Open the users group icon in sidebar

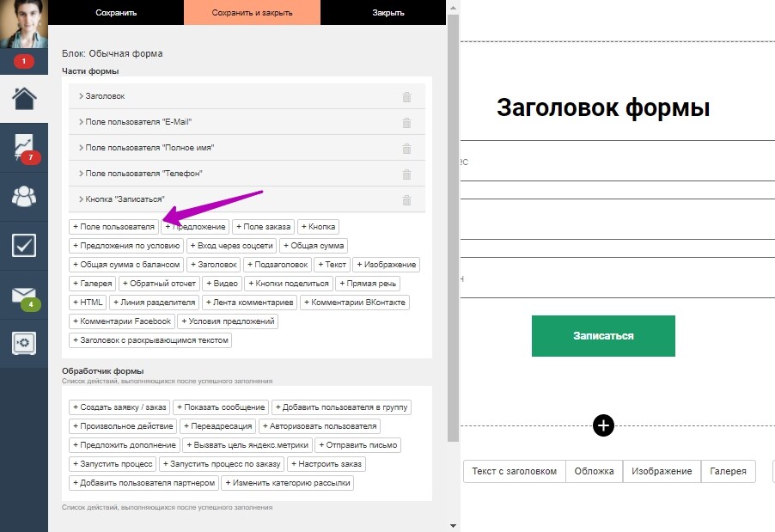coord(24,196)
